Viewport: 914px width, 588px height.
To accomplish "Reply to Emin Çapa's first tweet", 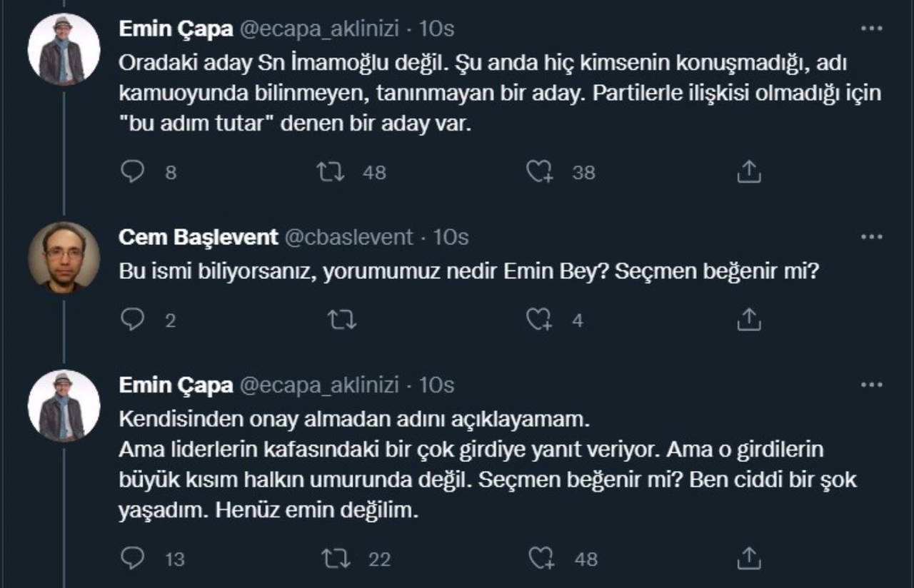I will (x=133, y=172).
